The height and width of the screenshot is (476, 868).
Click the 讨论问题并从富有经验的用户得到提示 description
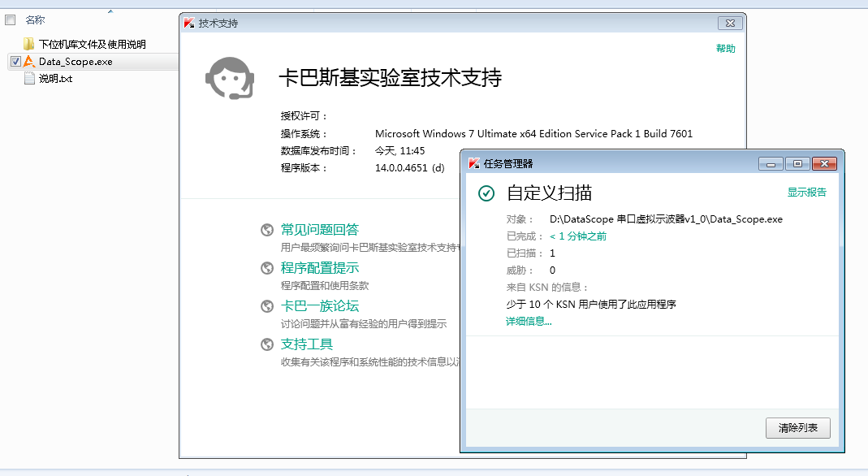click(x=364, y=324)
